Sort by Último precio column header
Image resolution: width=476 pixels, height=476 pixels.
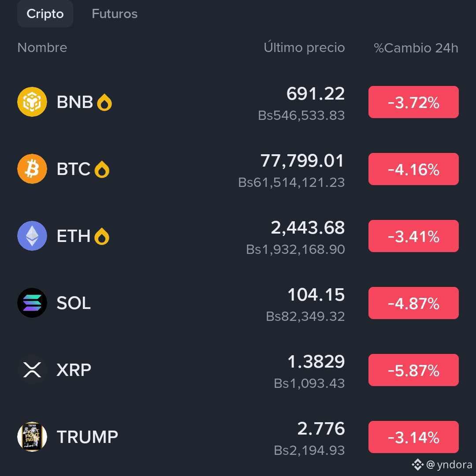point(304,48)
